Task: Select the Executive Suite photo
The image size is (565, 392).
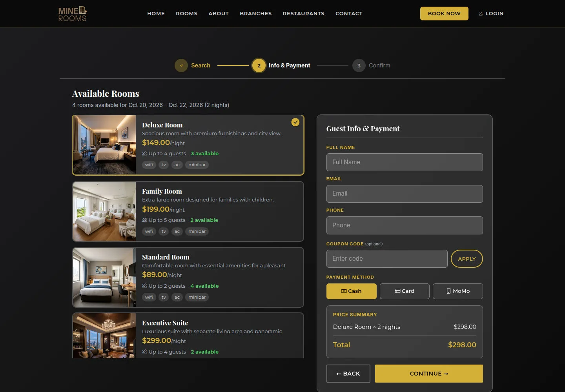Action: click(104, 336)
